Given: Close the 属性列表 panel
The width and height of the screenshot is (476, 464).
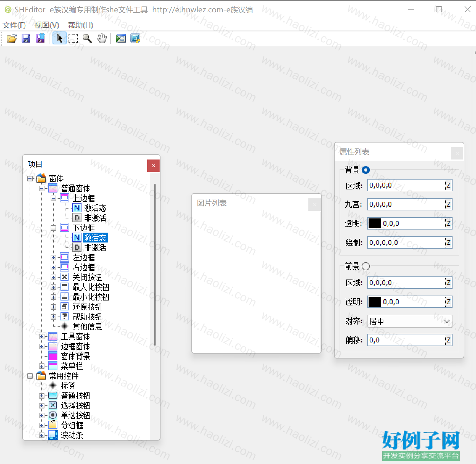Looking at the screenshot, I should pos(457,153).
